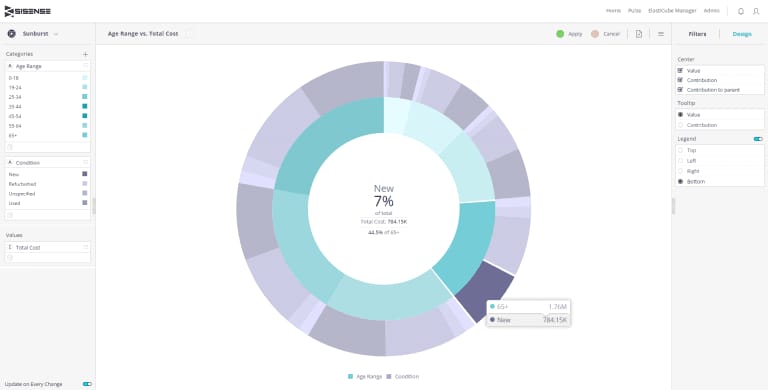Click the green Apply checkmark icon
Image resolution: width=768 pixels, height=390 pixels.
560,34
